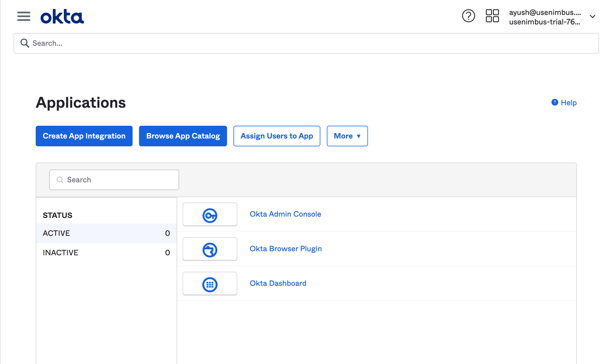Open the Okta Admin Console link

285,214
